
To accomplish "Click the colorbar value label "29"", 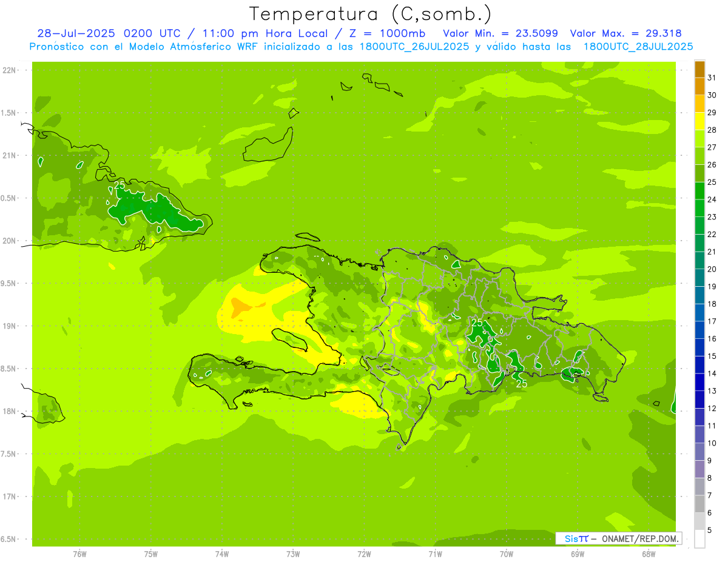I will tap(712, 112).
